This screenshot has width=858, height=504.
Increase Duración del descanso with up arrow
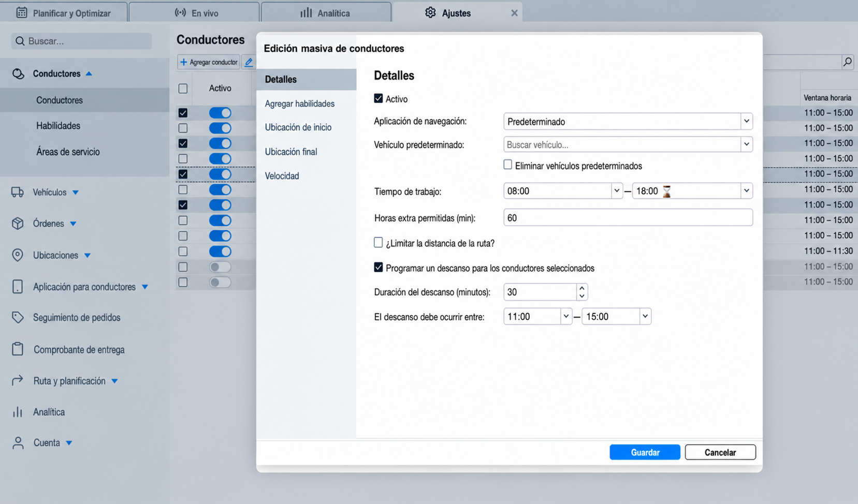click(x=582, y=288)
